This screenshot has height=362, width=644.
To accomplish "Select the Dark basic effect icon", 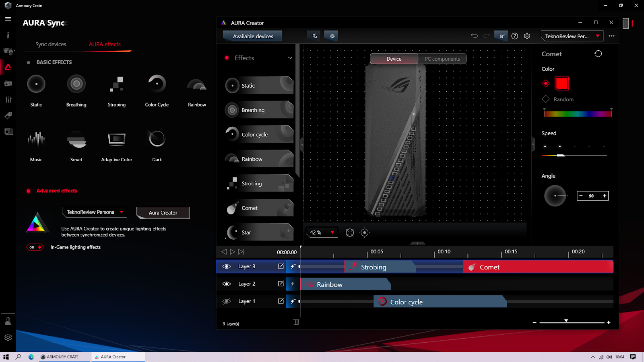I will tap(157, 139).
